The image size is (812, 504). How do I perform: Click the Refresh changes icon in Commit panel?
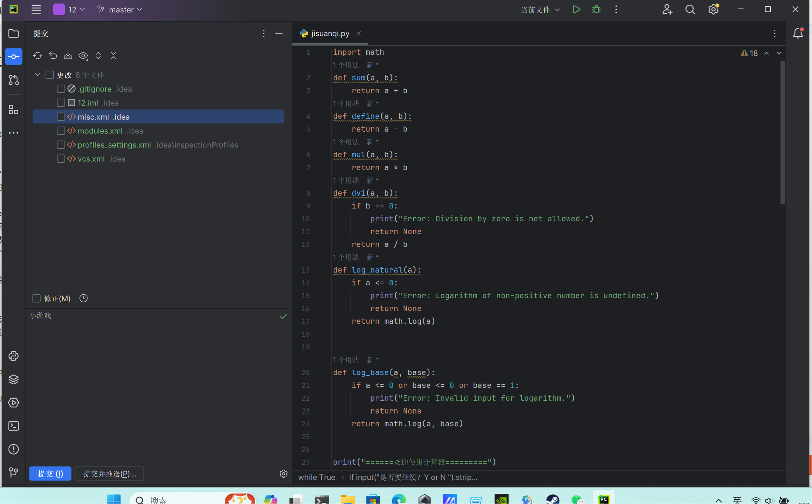38,56
